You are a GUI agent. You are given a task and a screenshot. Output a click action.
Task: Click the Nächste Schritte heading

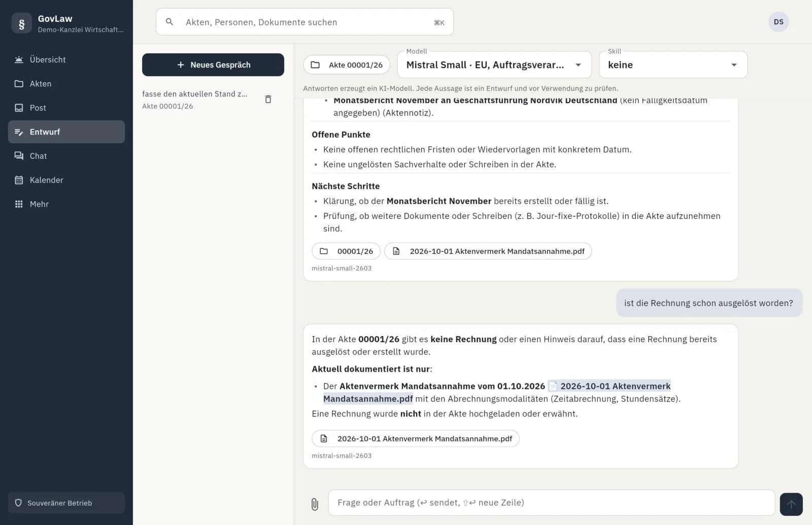click(346, 186)
